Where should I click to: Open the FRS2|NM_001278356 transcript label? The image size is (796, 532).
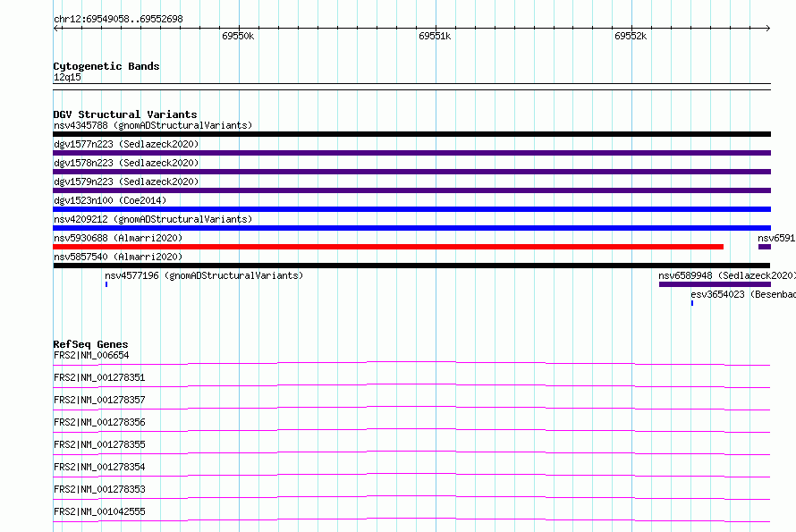99,422
